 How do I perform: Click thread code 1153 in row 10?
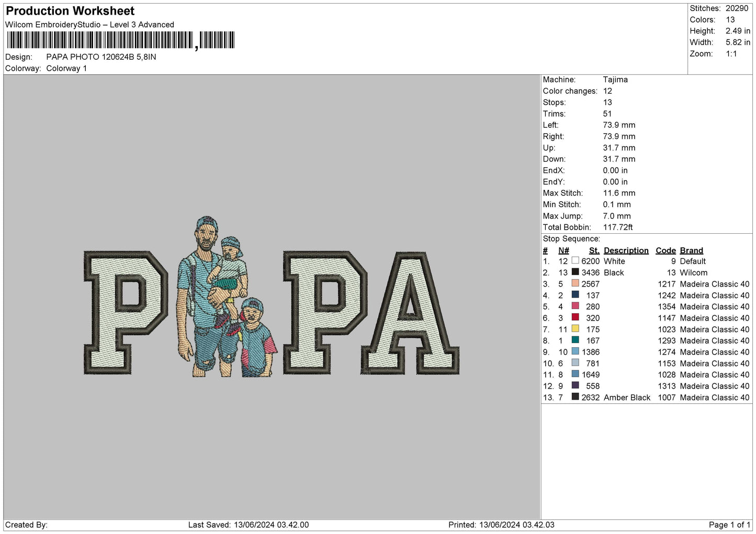point(667,363)
